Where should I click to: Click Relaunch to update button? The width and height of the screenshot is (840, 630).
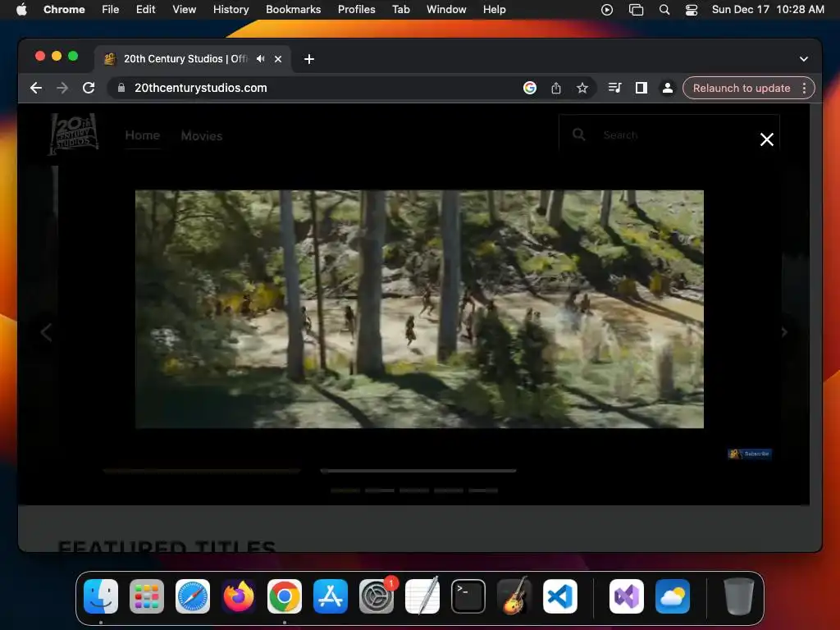tap(742, 88)
